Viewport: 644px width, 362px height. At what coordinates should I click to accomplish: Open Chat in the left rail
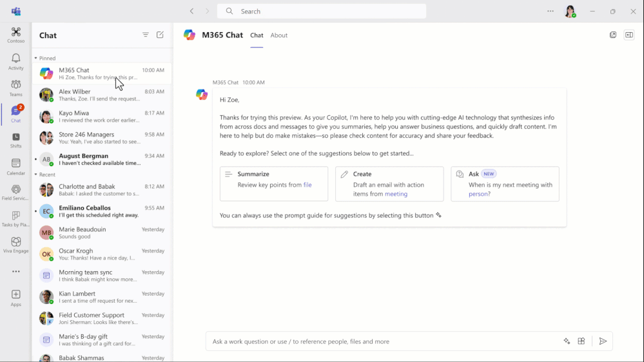click(x=15, y=114)
